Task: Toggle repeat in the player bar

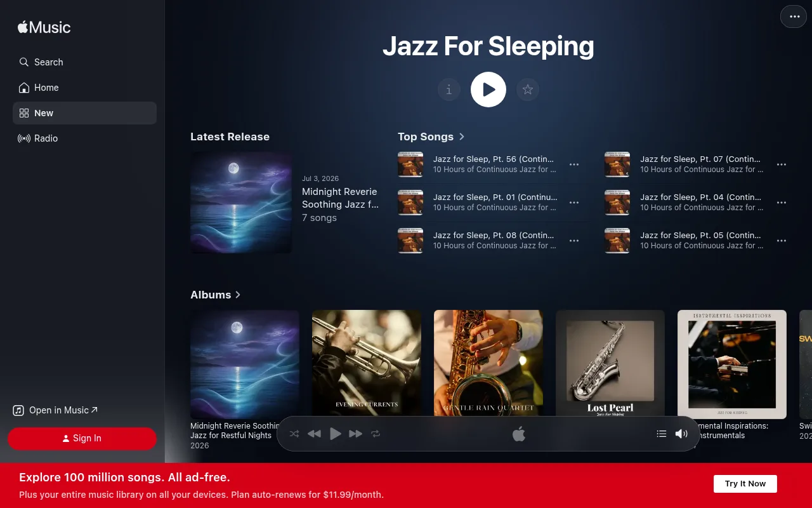Action: [x=376, y=434]
